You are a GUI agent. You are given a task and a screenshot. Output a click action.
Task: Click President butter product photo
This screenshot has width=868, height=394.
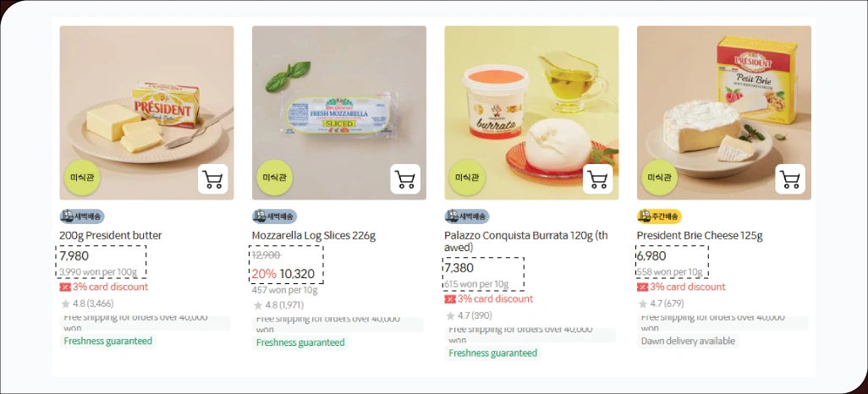[x=146, y=113]
